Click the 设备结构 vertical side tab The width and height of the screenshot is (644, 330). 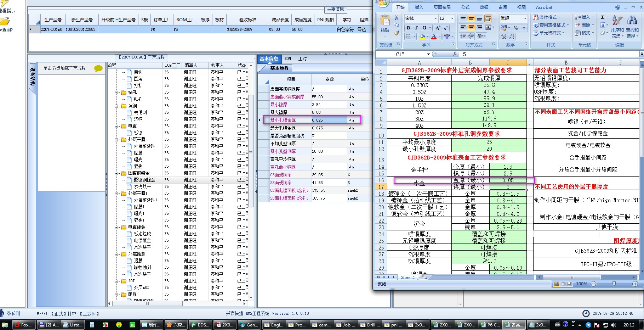(x=32, y=77)
